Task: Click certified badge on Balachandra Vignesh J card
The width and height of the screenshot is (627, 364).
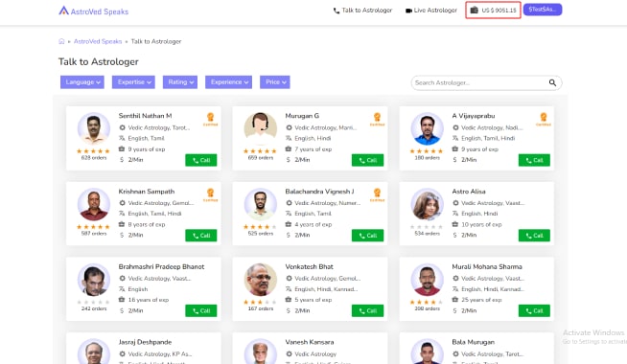Action: pos(377,194)
